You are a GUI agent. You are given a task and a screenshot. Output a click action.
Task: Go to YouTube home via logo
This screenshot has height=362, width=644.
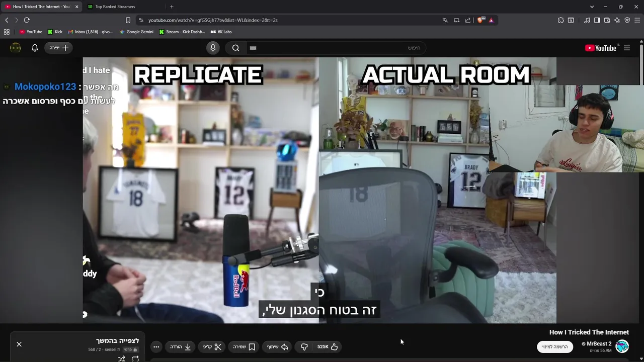click(x=601, y=48)
